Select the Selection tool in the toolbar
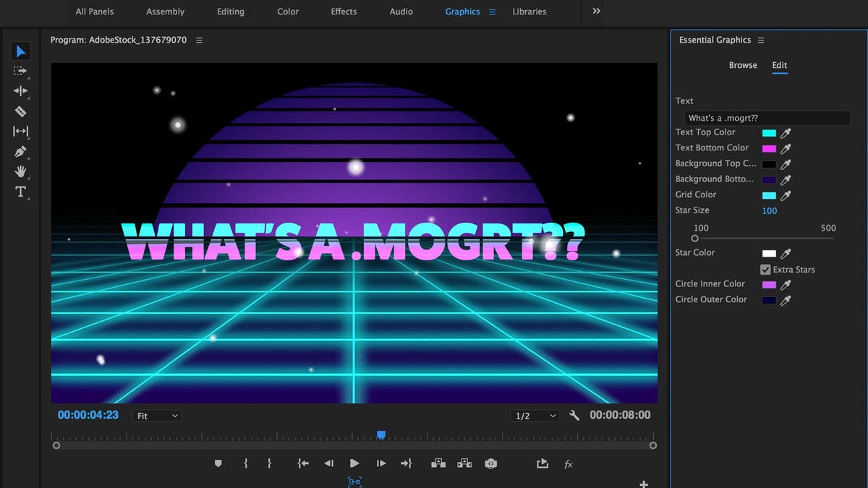The height and width of the screenshot is (488, 868). point(20,51)
